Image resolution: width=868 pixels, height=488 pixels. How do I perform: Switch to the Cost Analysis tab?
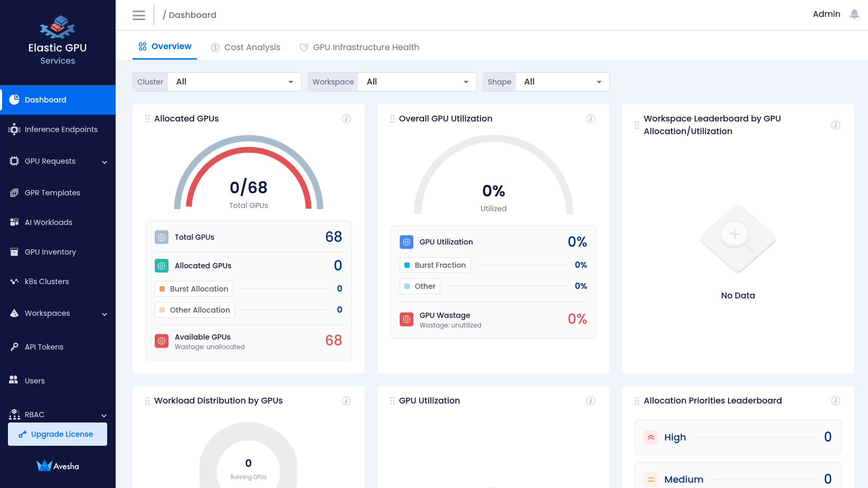246,48
